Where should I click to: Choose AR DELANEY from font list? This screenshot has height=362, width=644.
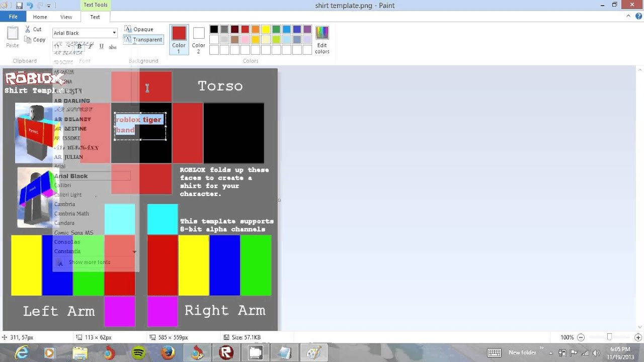coord(72,119)
